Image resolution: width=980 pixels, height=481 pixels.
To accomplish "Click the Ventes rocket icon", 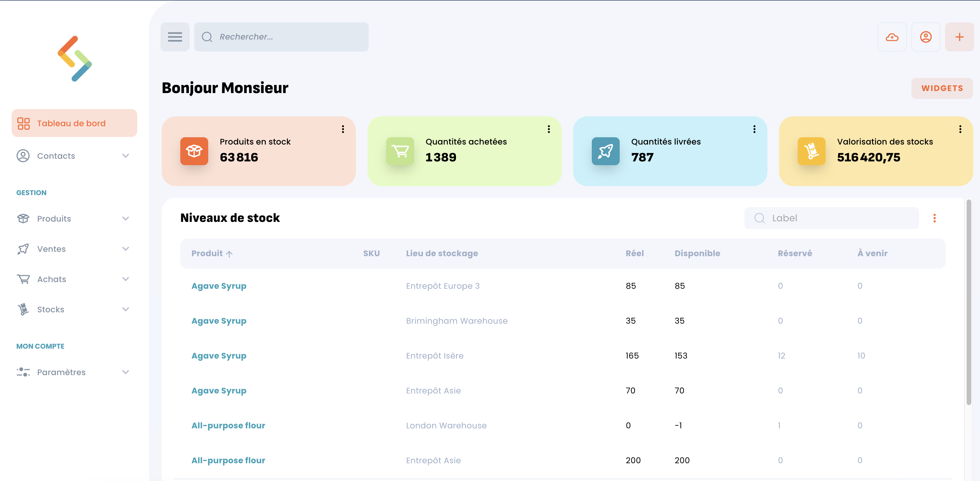I will pos(23,249).
